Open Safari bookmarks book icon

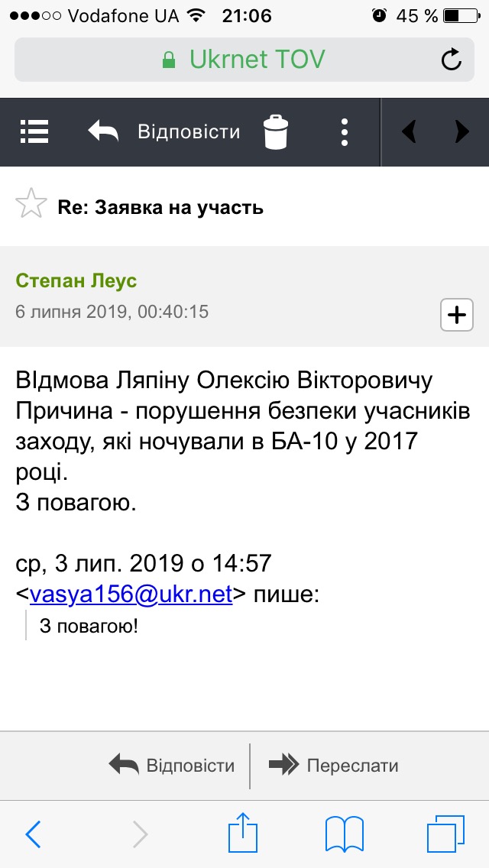click(x=344, y=834)
